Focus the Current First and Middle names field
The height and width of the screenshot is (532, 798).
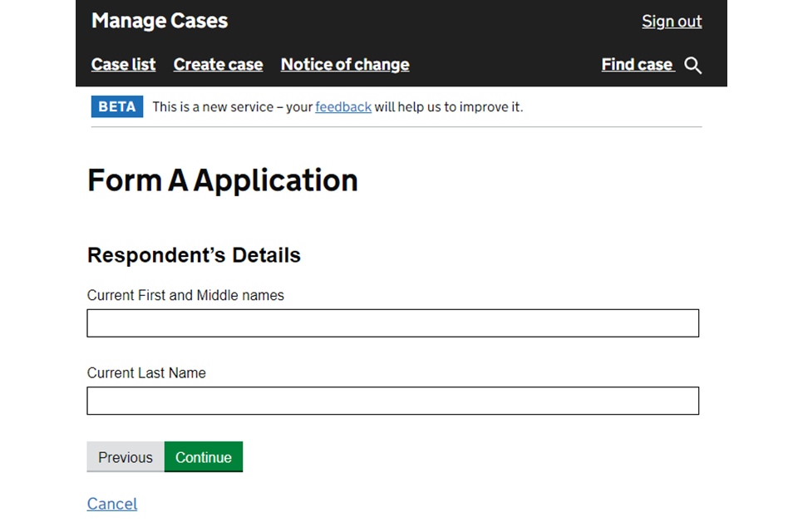coord(392,323)
